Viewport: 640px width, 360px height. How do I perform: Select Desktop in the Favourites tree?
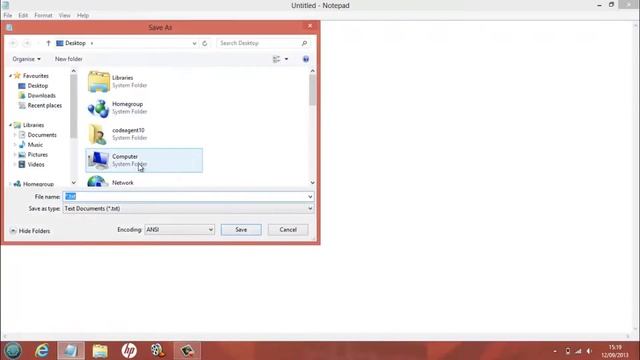click(38, 86)
